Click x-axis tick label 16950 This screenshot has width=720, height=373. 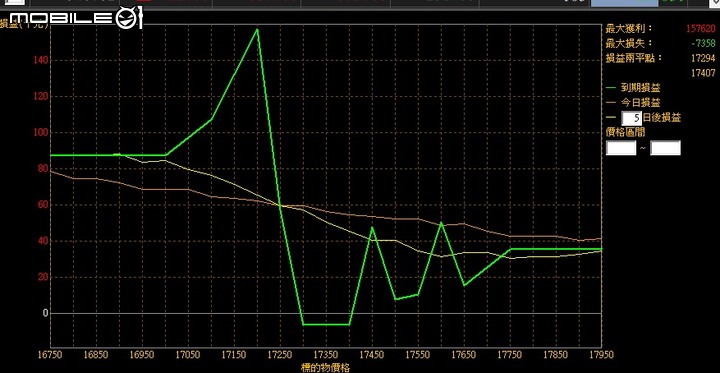pos(142,355)
